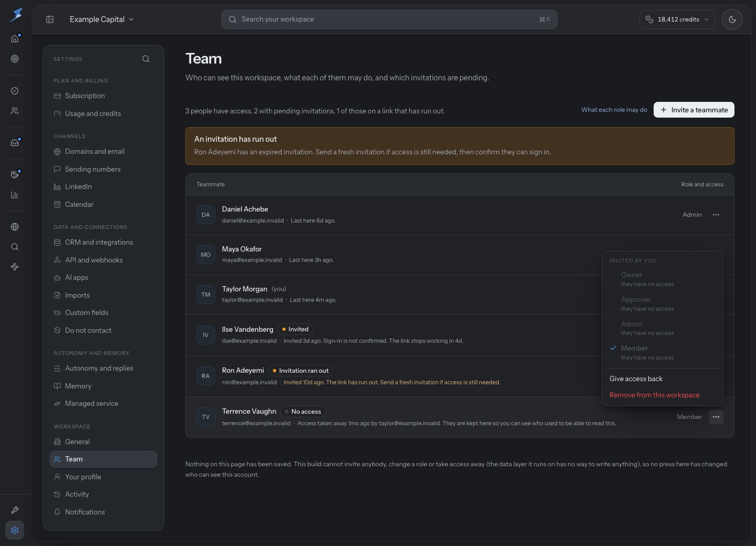Open the wrench tools icon in left rail
The height and width of the screenshot is (546, 756).
pos(15,510)
